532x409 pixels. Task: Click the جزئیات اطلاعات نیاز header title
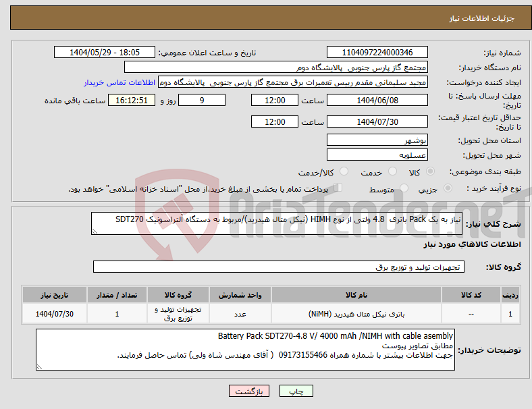(482, 18)
